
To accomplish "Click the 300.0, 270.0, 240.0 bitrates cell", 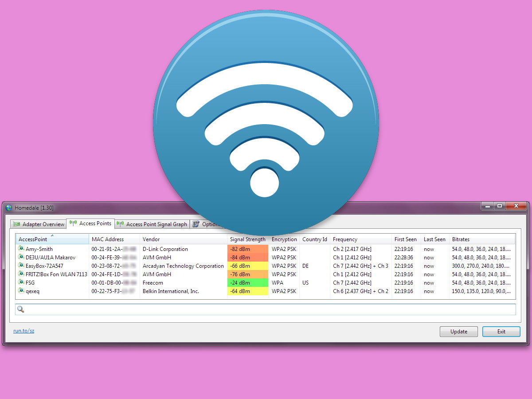I will [481, 266].
